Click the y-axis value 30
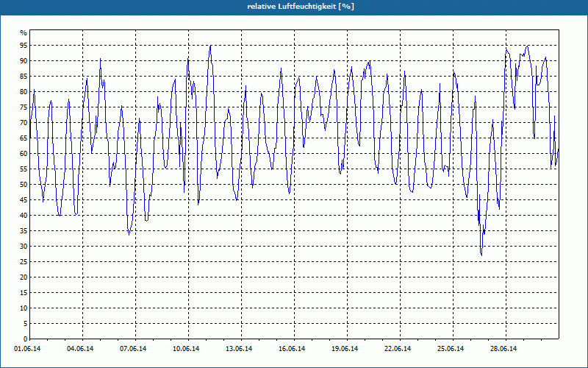This screenshot has width=588, height=368. click(x=24, y=247)
